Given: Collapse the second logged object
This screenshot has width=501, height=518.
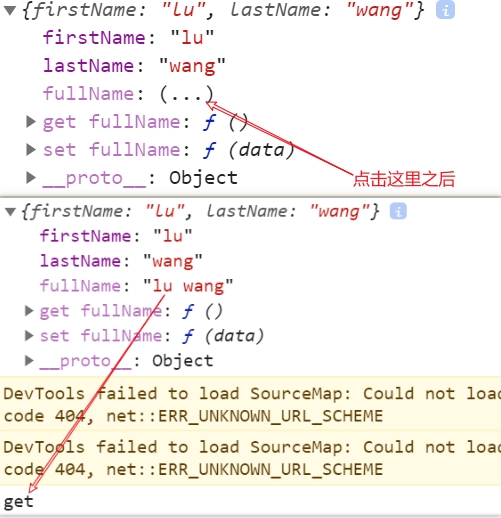Looking at the screenshot, I should (x=10, y=211).
